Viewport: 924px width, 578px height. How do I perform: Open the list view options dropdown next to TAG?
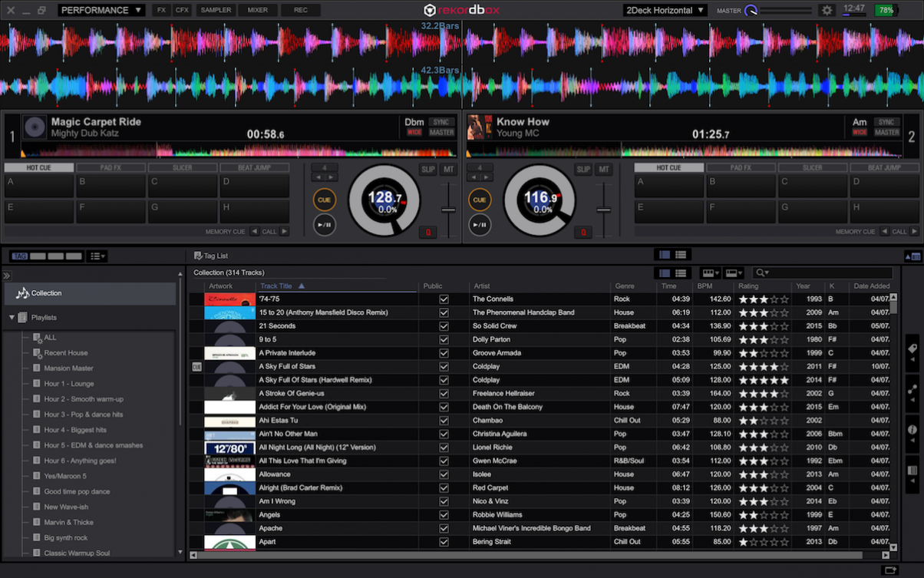tap(97, 256)
